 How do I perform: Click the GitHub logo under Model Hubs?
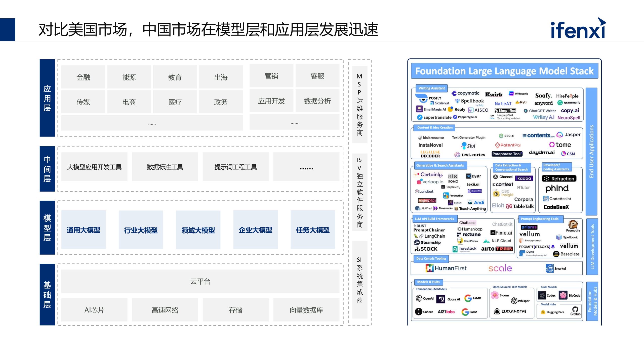tap(575, 311)
